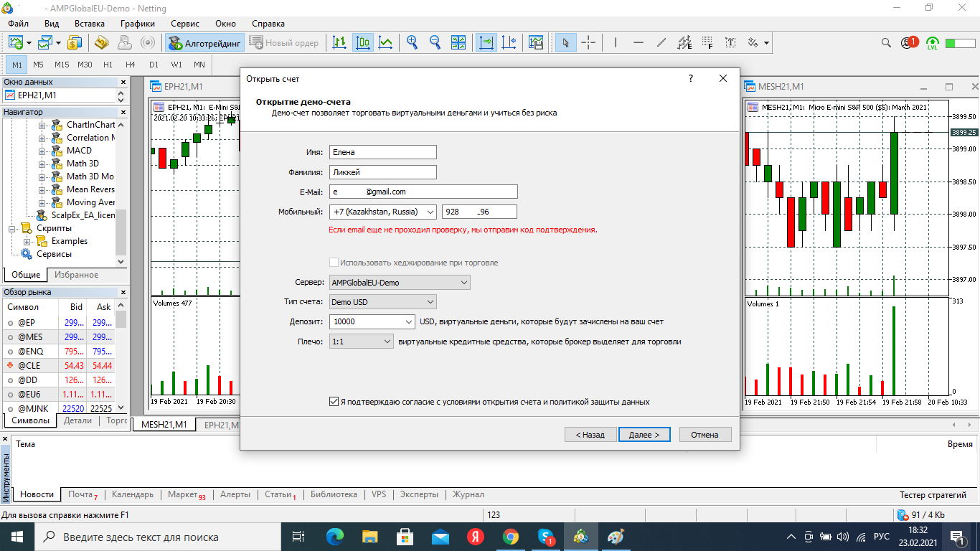Uncheck the agreement confirmation checkbox

coord(334,402)
